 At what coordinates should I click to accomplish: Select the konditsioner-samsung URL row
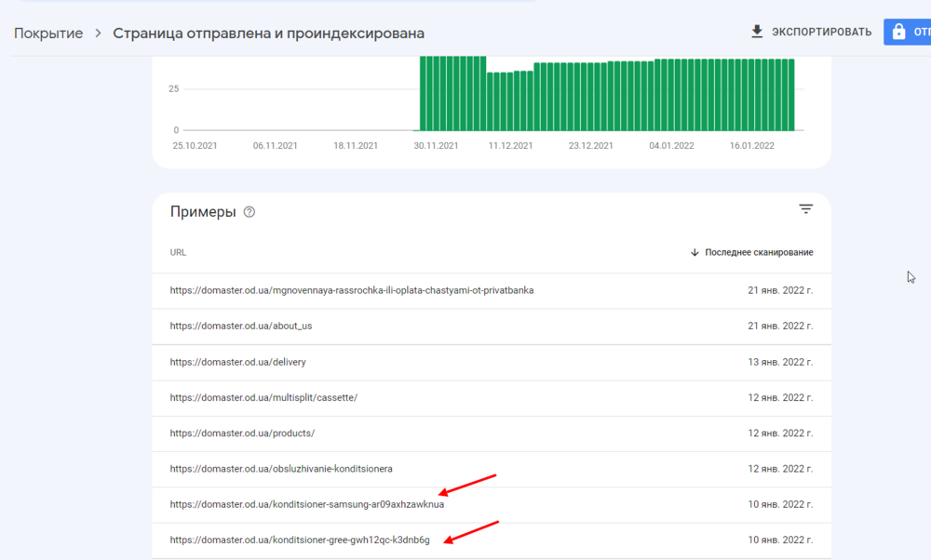coord(306,505)
